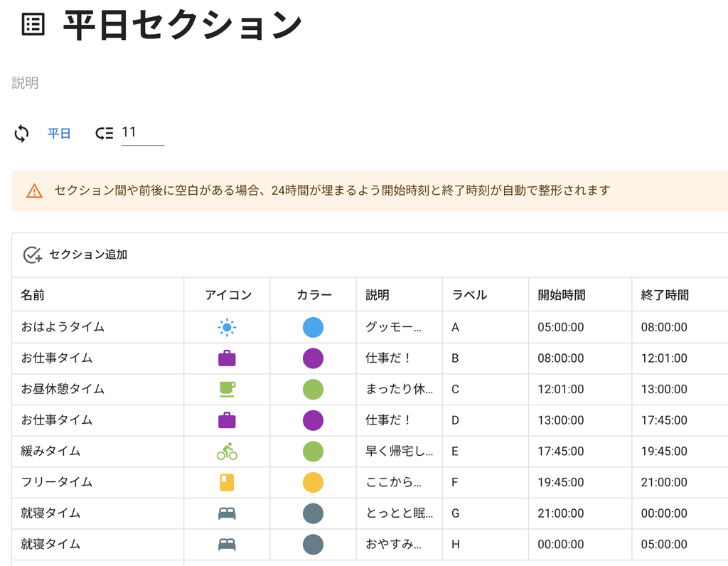Click the checkmark-plus icon for セクション追加

click(x=33, y=255)
